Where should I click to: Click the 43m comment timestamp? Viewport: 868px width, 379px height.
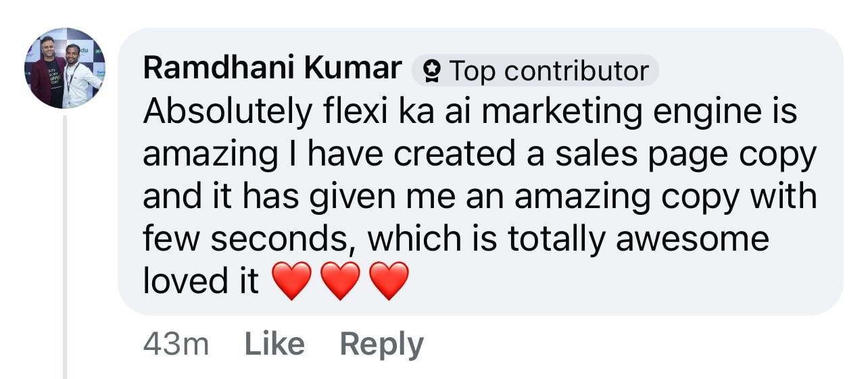pos(176,345)
